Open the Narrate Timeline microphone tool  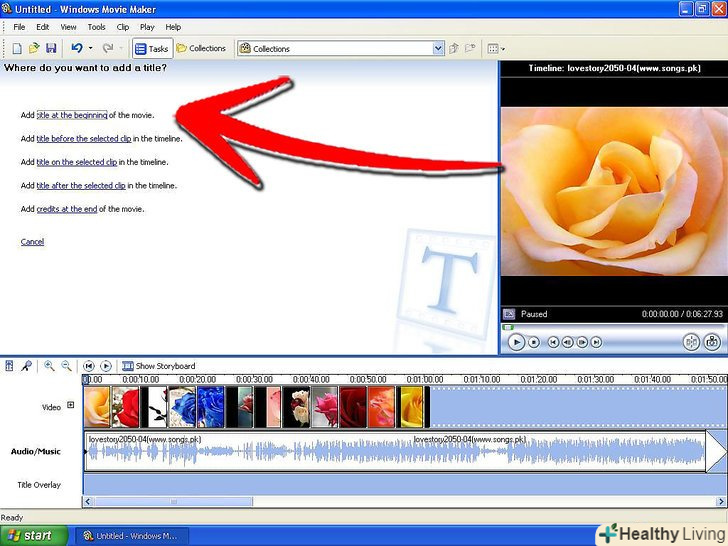[x=26, y=366]
